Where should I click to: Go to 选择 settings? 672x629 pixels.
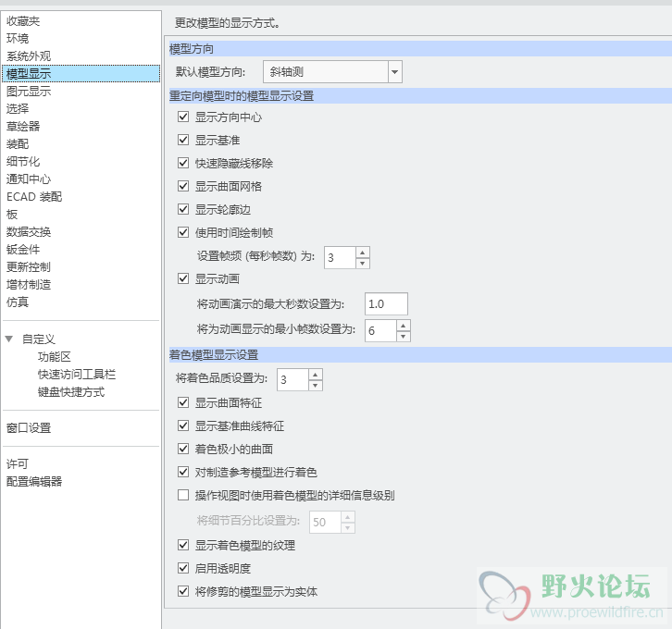tap(81, 108)
